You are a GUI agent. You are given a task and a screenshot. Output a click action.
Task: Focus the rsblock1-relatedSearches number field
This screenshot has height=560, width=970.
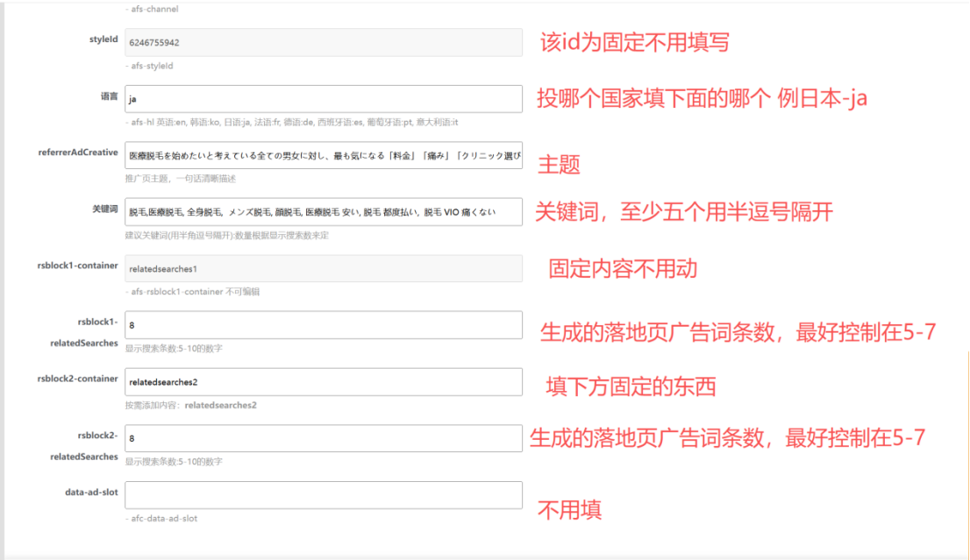click(323, 325)
